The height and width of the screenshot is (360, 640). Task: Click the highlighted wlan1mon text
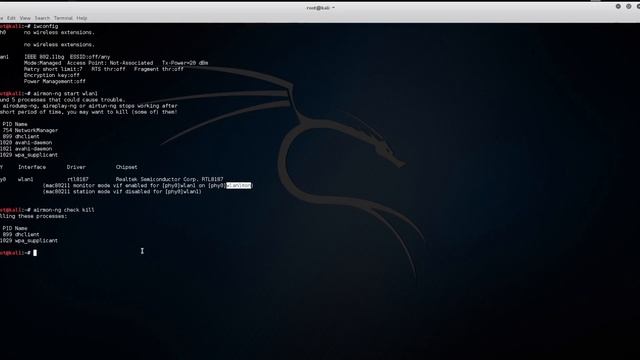[x=239, y=185]
